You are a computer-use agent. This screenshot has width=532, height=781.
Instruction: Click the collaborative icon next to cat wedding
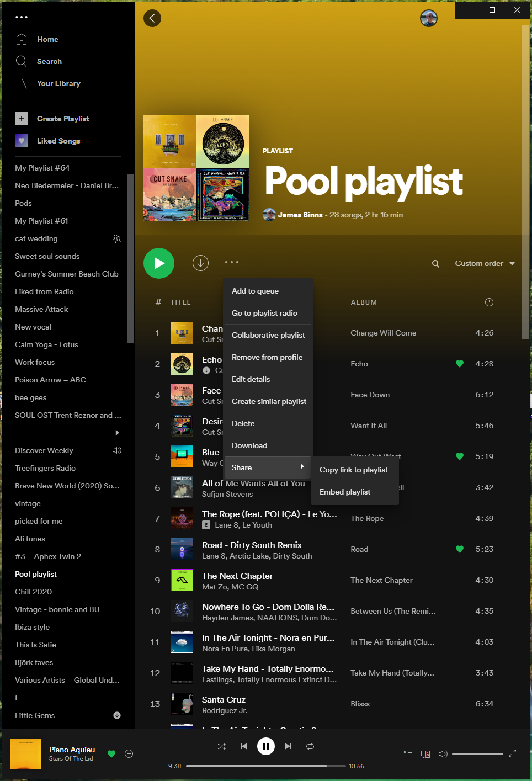(117, 238)
